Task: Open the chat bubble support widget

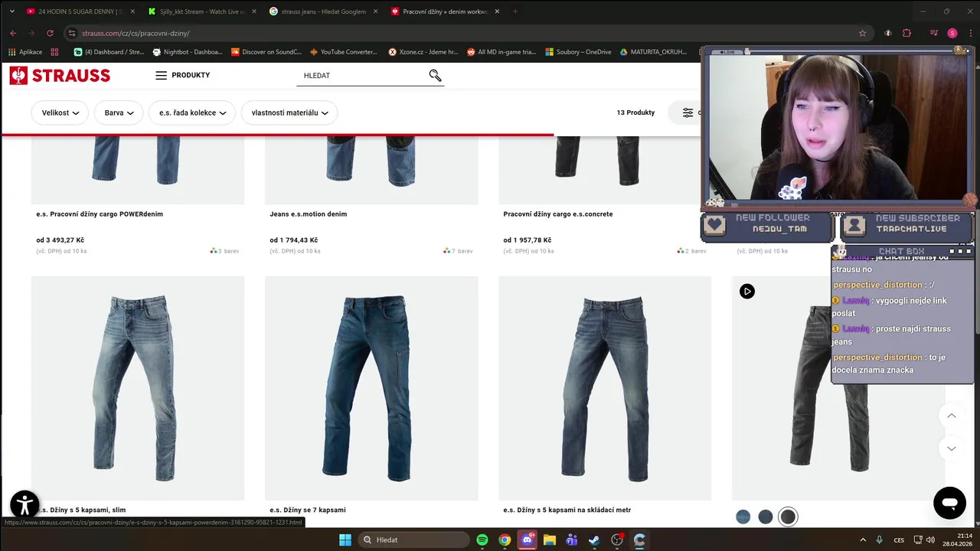Action: click(x=949, y=503)
